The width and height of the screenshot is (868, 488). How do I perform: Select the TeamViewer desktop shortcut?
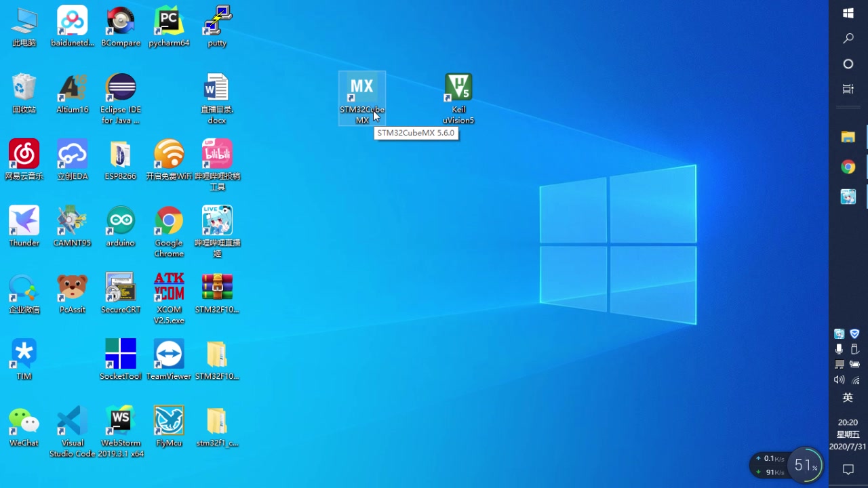(x=169, y=360)
